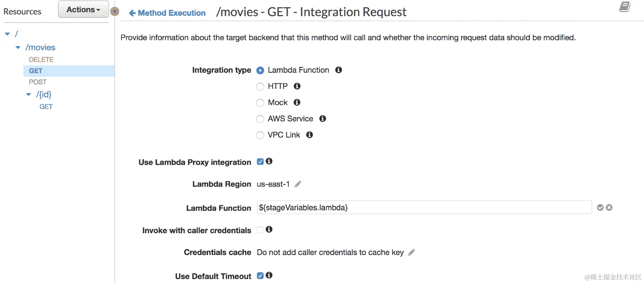Edit Credentials cache with pencil icon
The width and height of the screenshot is (644, 283).
(x=411, y=252)
